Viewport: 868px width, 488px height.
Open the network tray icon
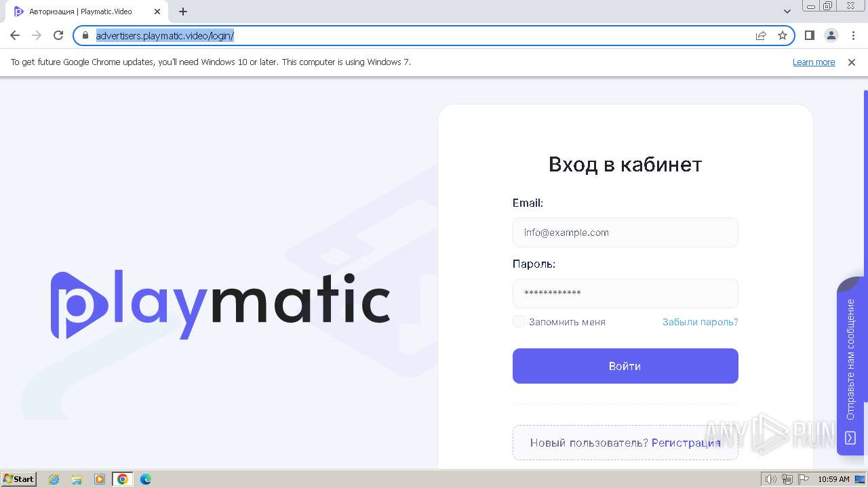click(x=787, y=479)
